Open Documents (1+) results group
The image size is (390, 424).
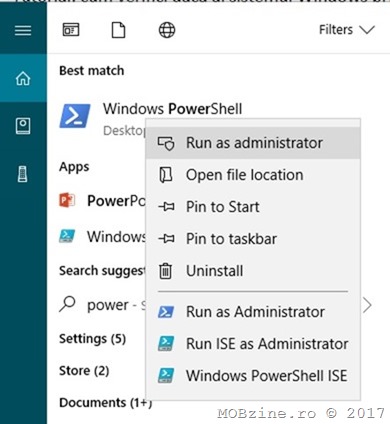point(105,403)
